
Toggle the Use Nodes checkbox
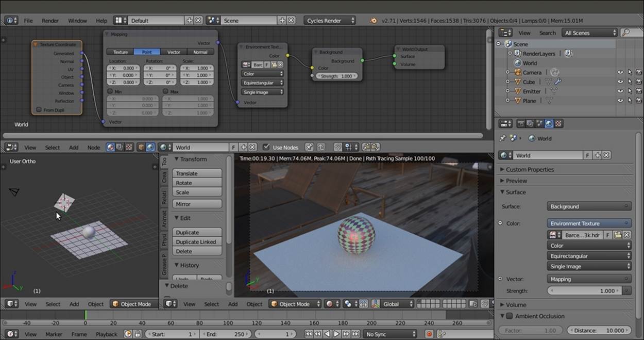coord(266,147)
